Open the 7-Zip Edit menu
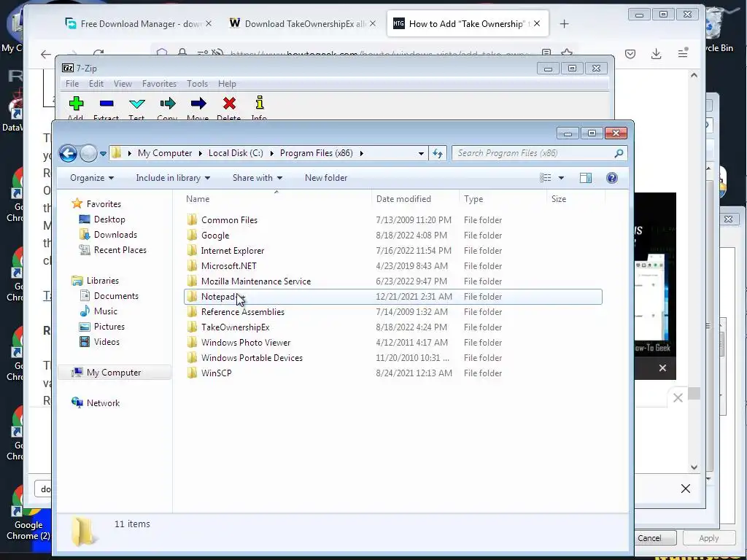The width and height of the screenshot is (747, 560). point(96,84)
